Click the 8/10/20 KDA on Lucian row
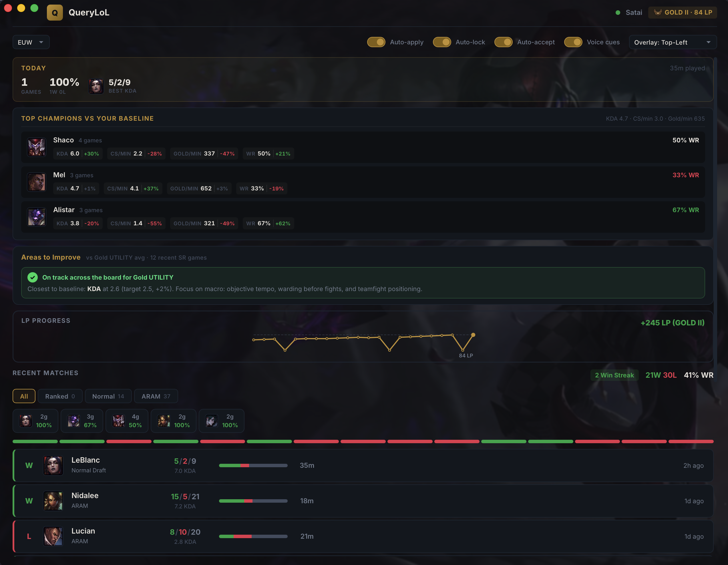This screenshot has width=728, height=565. [x=185, y=532]
